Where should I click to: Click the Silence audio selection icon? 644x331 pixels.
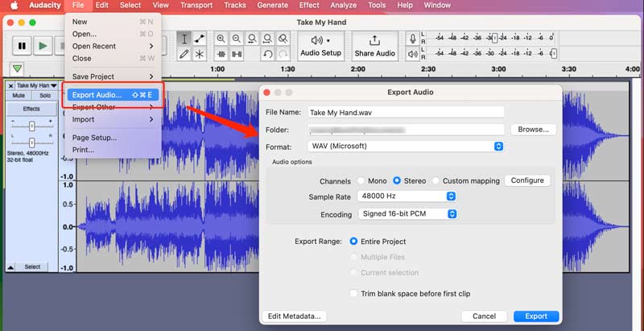236,54
